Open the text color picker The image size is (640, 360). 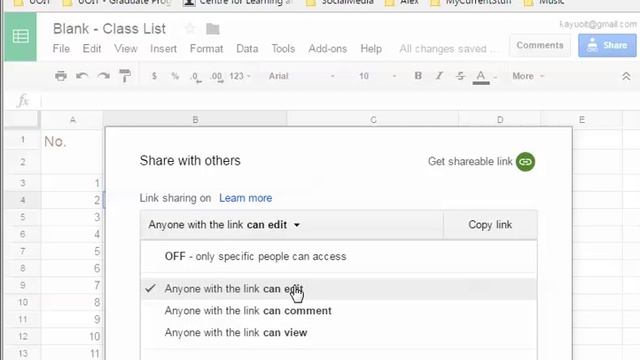point(481,77)
